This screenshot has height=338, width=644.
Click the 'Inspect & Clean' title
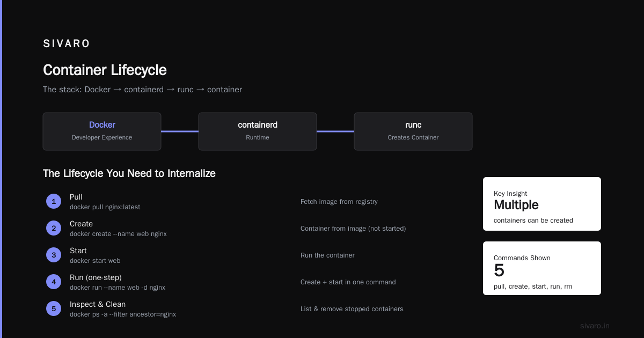pos(98,304)
